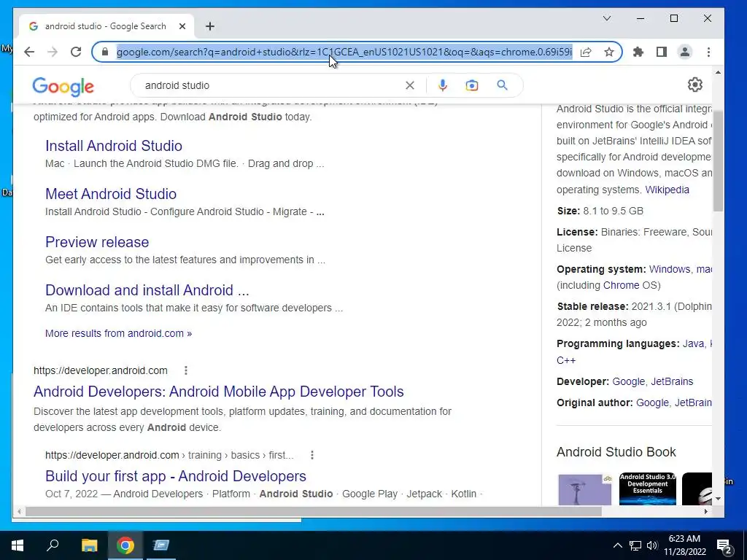Screen dimensions: 747x560
Task: Open a new tab with the plus button
Action: tap(210, 26)
